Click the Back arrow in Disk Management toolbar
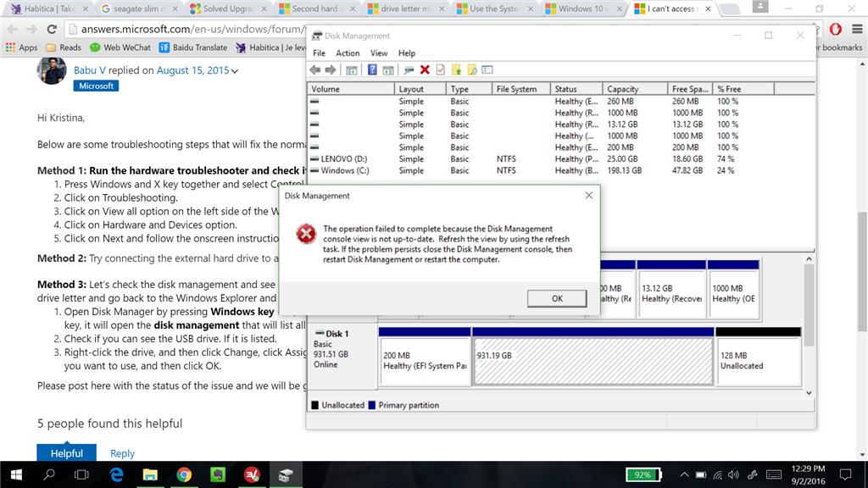Viewport: 868px width, 488px height. [x=315, y=69]
